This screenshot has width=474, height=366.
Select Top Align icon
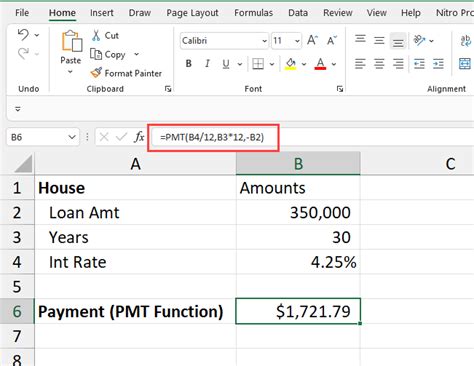(x=360, y=40)
